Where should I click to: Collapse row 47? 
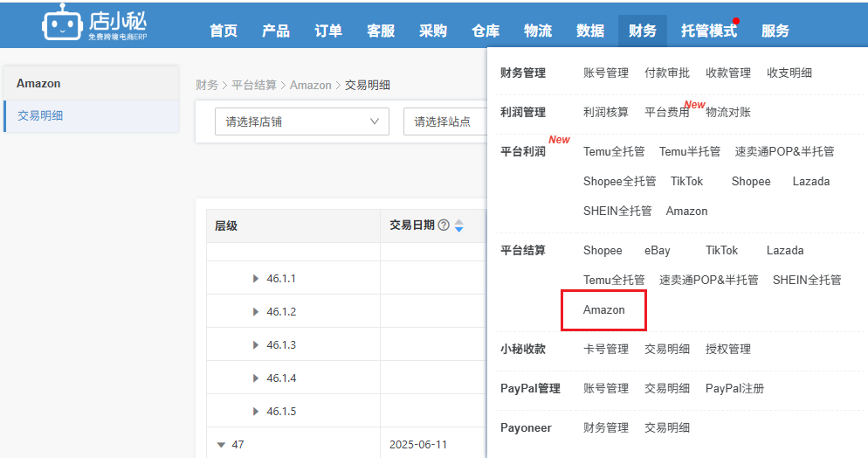[222, 445]
